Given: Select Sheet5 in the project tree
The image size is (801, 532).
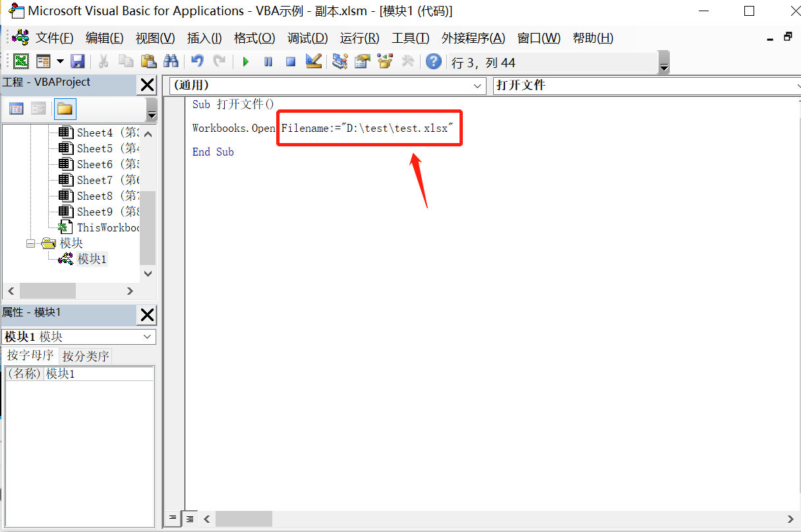Looking at the screenshot, I should [98, 148].
